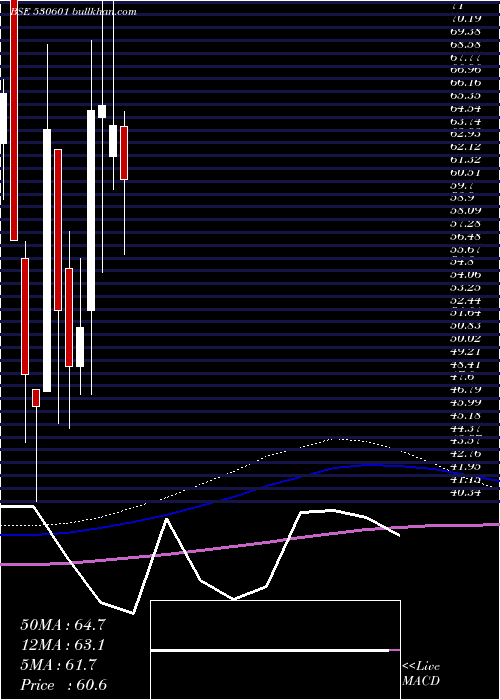Select the 12MA : 63.1 value
500x700 pixels.
click(63, 645)
